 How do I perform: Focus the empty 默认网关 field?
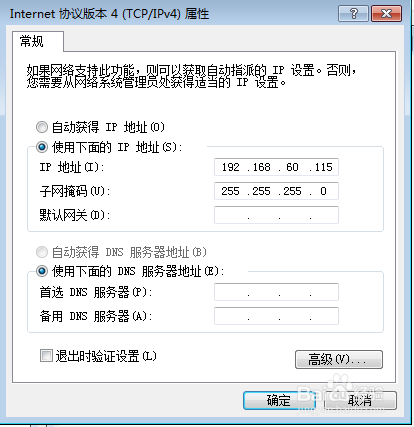tap(276, 215)
